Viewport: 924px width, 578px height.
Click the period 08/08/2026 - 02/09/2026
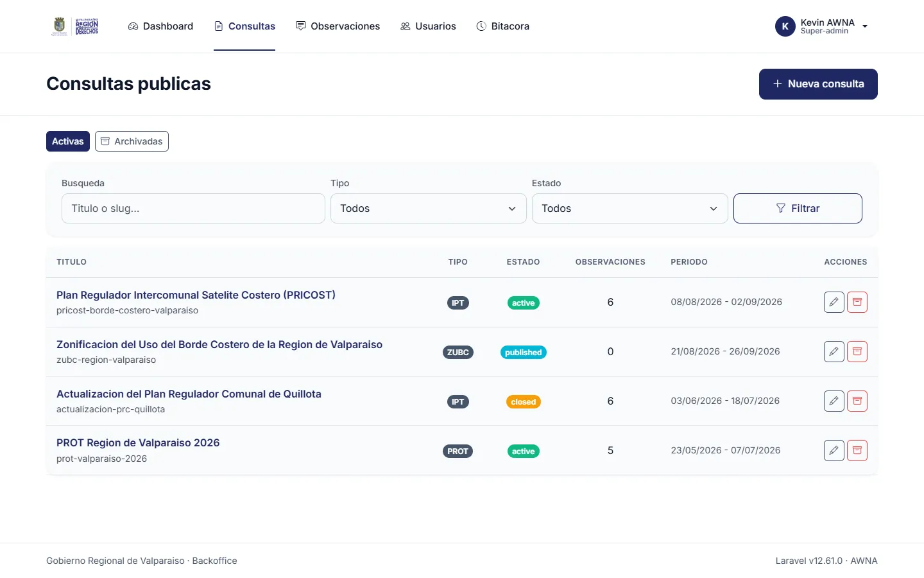coord(726,302)
